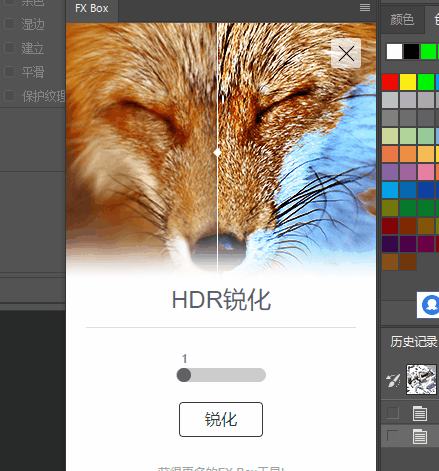
Task: Click the diamond handle on comparison divider
Action: (x=217, y=153)
